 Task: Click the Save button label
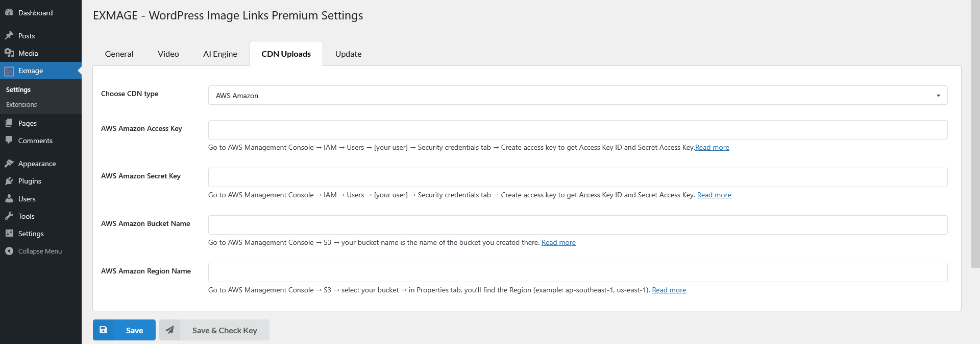pos(135,330)
